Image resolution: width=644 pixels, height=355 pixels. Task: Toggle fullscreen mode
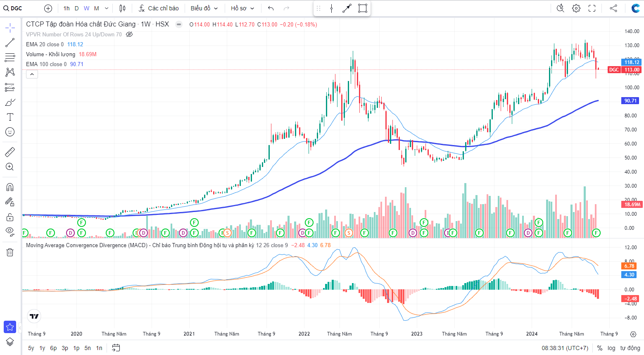point(592,8)
